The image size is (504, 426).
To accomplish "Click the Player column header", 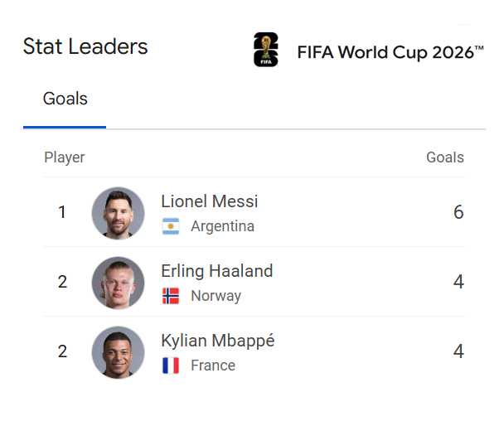I will click(x=65, y=157).
